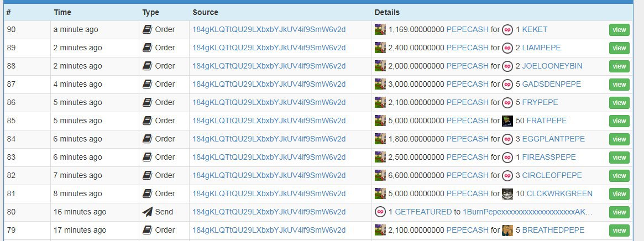Click the CLCKWRKGREEN card thumbnail icon

(507, 193)
